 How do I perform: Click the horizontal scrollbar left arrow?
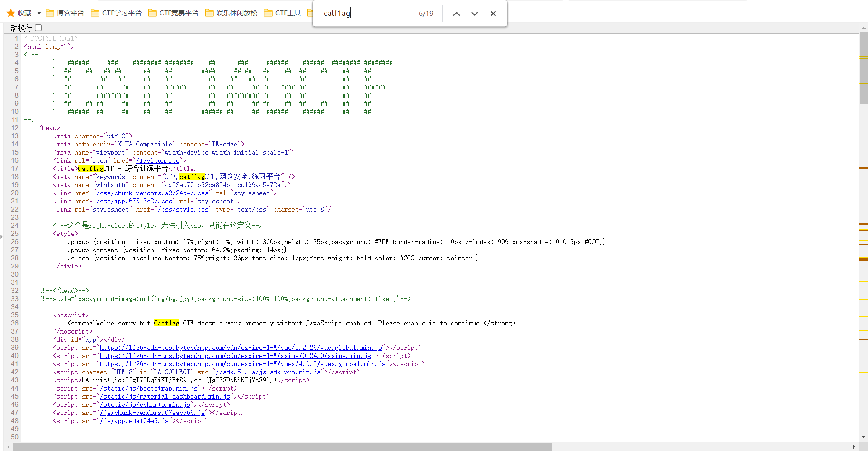tap(9, 447)
